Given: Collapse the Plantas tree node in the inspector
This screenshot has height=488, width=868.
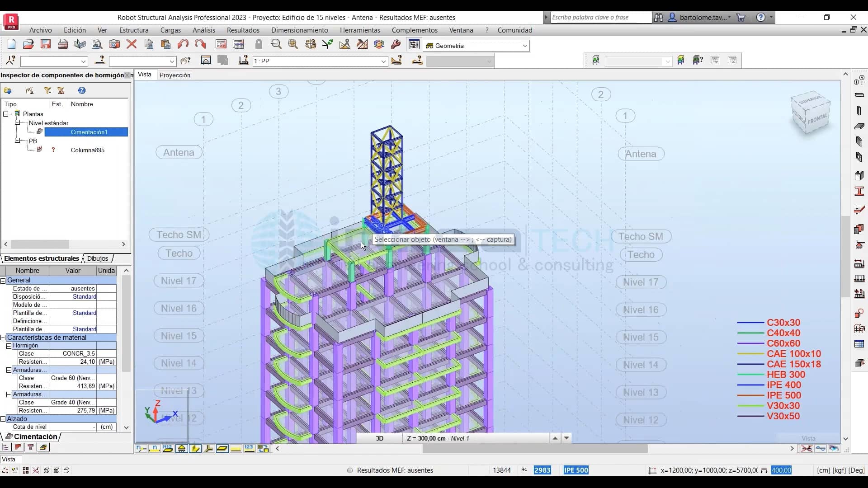Looking at the screenshot, I should [x=6, y=114].
